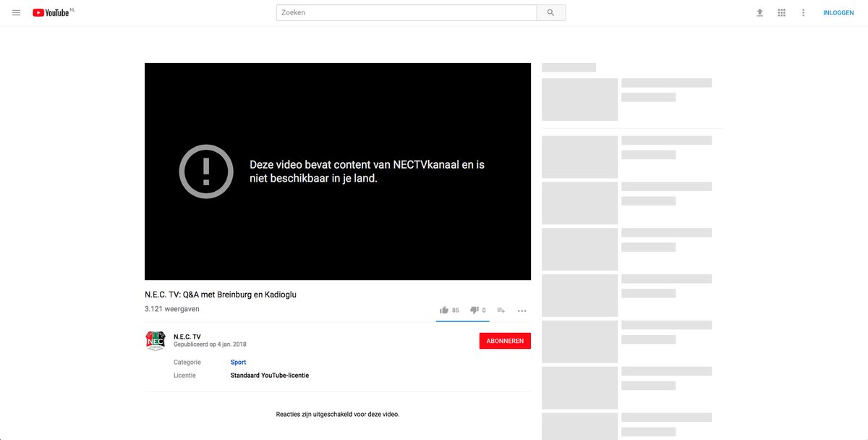Click the video title text
The height and width of the screenshot is (440, 868).
[221, 295]
